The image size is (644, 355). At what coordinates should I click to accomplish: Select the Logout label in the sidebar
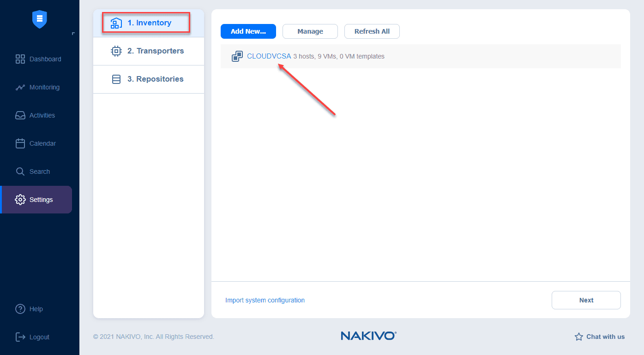39,337
